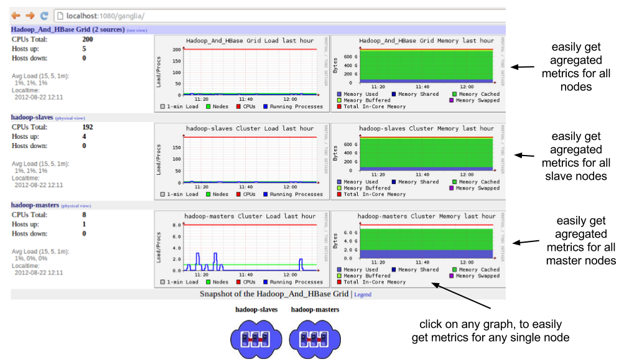Click hadoop-masters Hosts up value 1
624x364 pixels.
pos(84,224)
